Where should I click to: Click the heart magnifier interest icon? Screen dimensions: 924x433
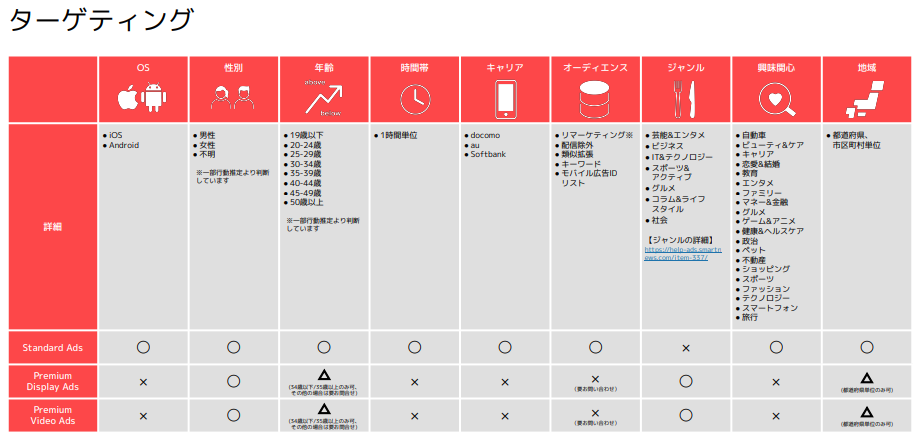pyautogui.click(x=776, y=99)
